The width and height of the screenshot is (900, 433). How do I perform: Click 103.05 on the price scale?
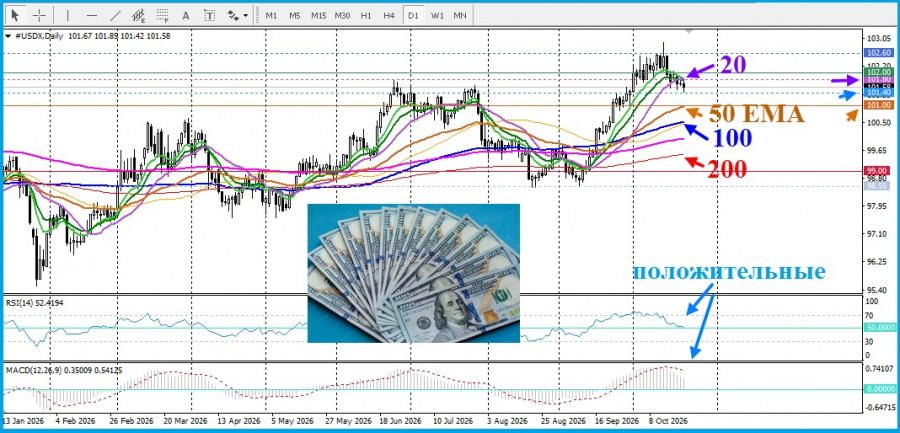(878, 38)
